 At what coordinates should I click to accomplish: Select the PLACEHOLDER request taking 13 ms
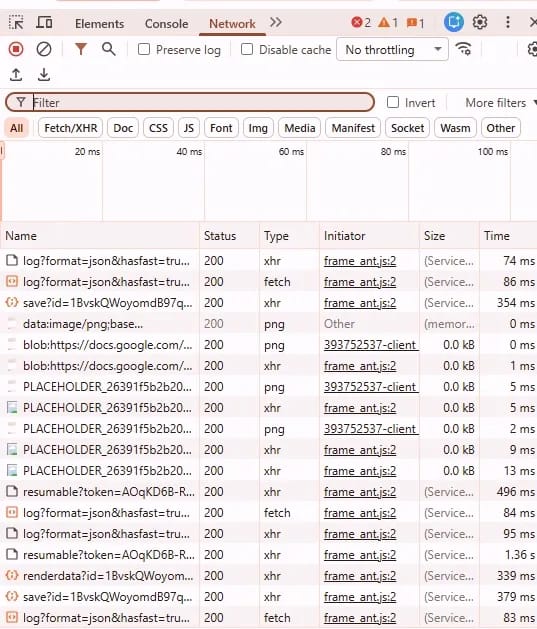click(268, 471)
